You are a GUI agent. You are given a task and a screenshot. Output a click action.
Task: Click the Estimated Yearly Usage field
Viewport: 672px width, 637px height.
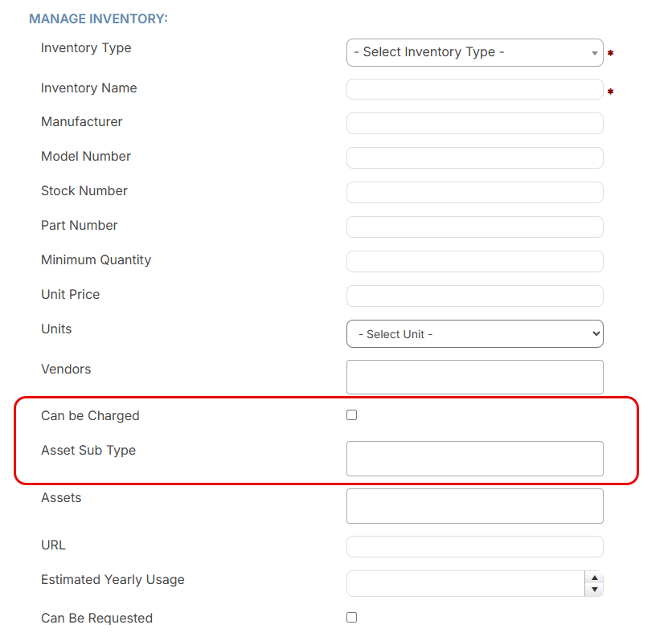466,583
